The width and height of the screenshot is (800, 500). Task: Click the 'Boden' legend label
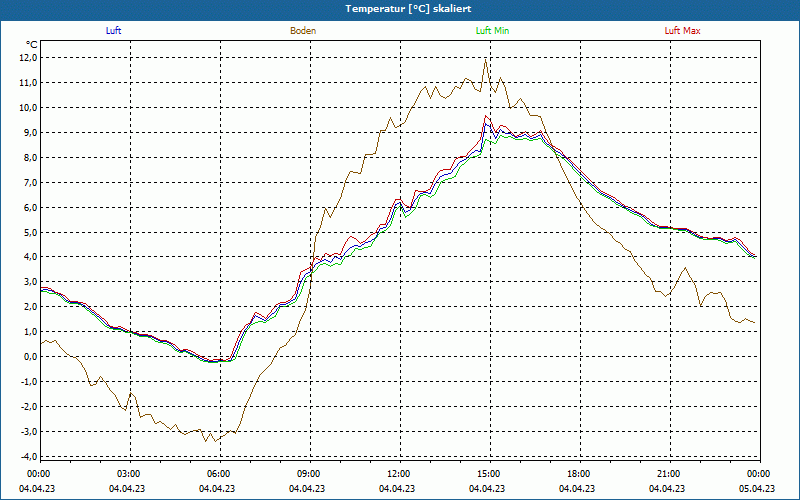pos(303,31)
